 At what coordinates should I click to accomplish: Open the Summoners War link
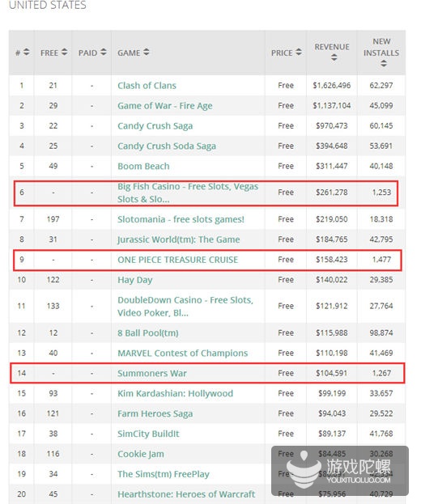(152, 373)
